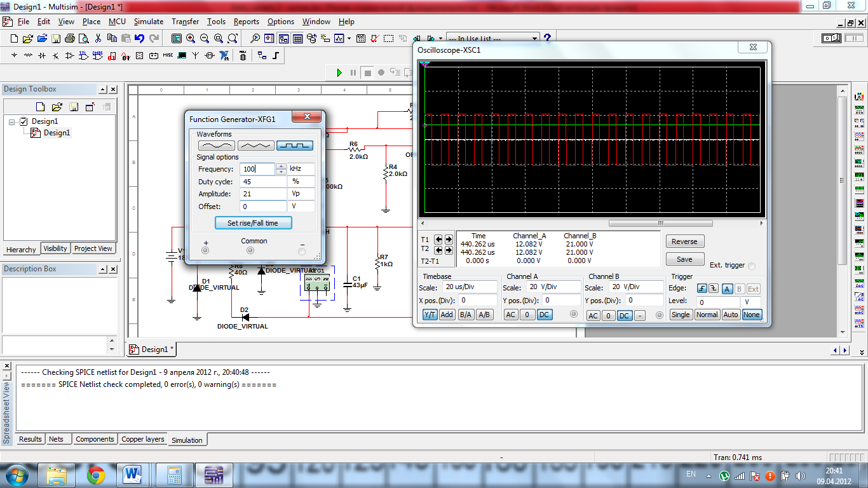Viewport: 868px width, 488px height.
Task: Create a new design file
Action: click(14, 38)
